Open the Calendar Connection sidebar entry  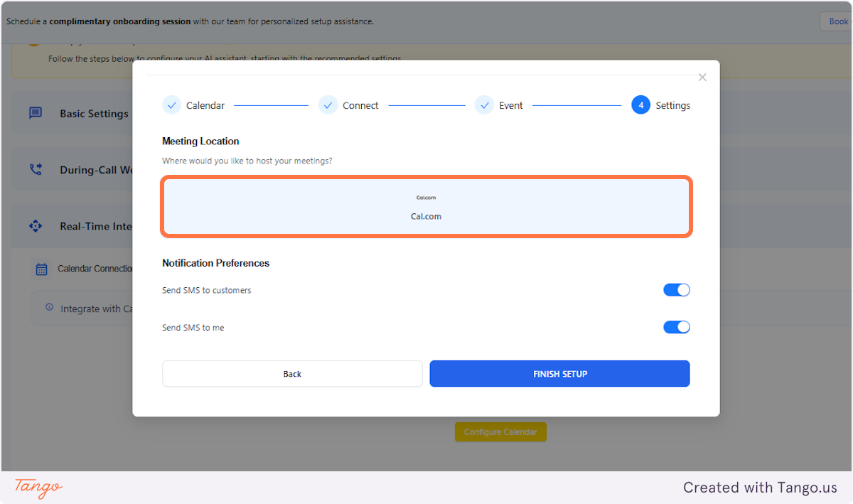(x=95, y=269)
